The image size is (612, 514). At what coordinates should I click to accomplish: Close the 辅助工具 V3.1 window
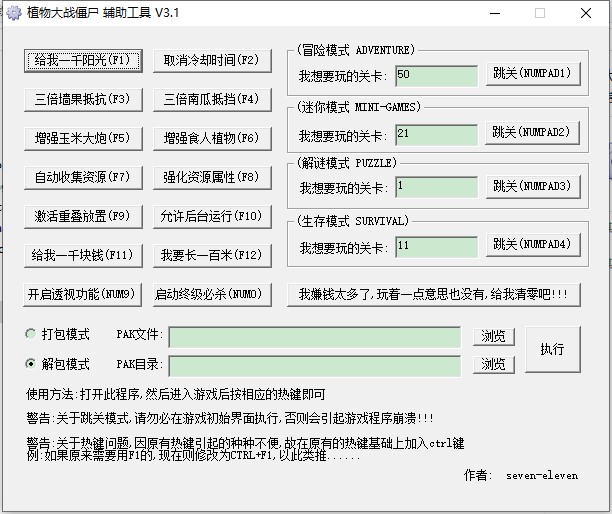coord(585,13)
